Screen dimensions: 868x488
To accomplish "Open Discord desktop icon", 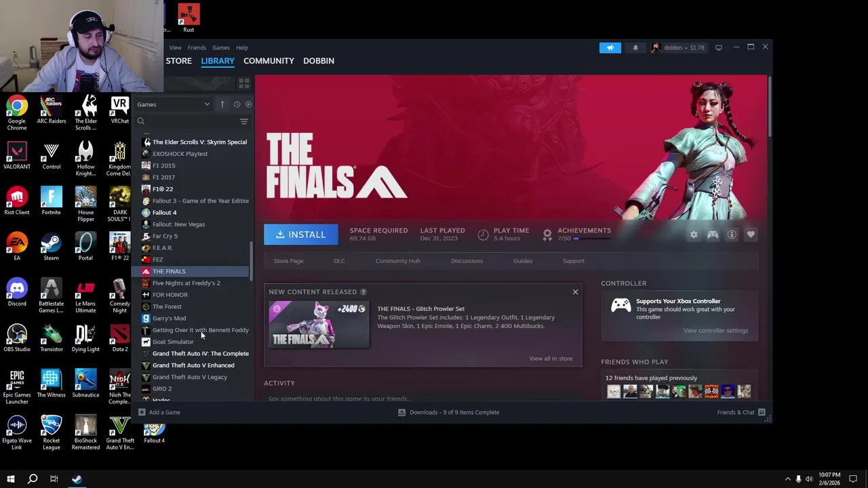I will [x=17, y=292].
